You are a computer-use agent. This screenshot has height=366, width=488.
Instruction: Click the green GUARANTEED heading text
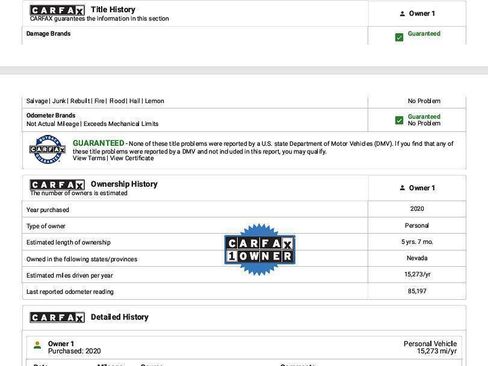98,143
